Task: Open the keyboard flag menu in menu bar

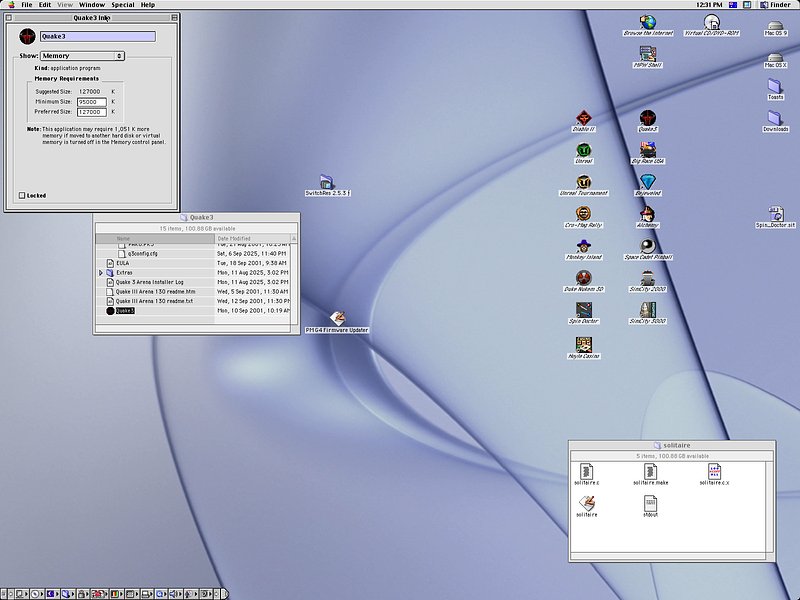Action: click(733, 5)
